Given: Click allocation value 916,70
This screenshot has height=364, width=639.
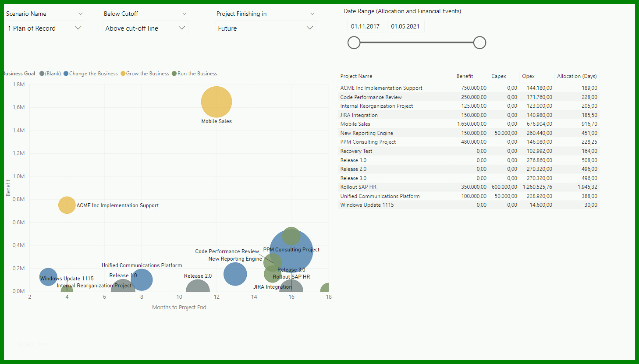Looking at the screenshot, I should pyautogui.click(x=589, y=124).
